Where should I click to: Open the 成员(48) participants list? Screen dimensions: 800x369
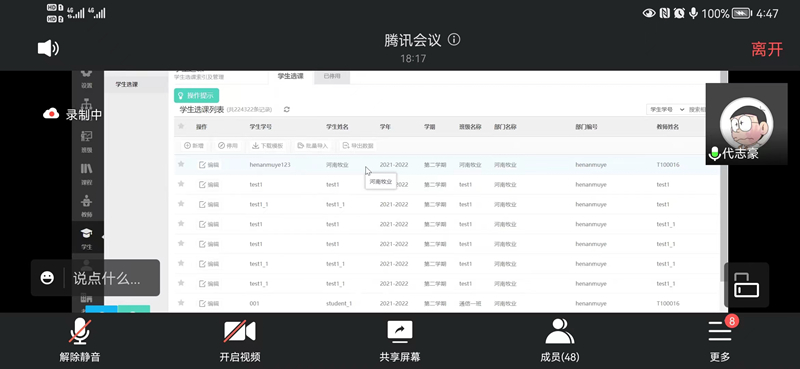(x=560, y=340)
